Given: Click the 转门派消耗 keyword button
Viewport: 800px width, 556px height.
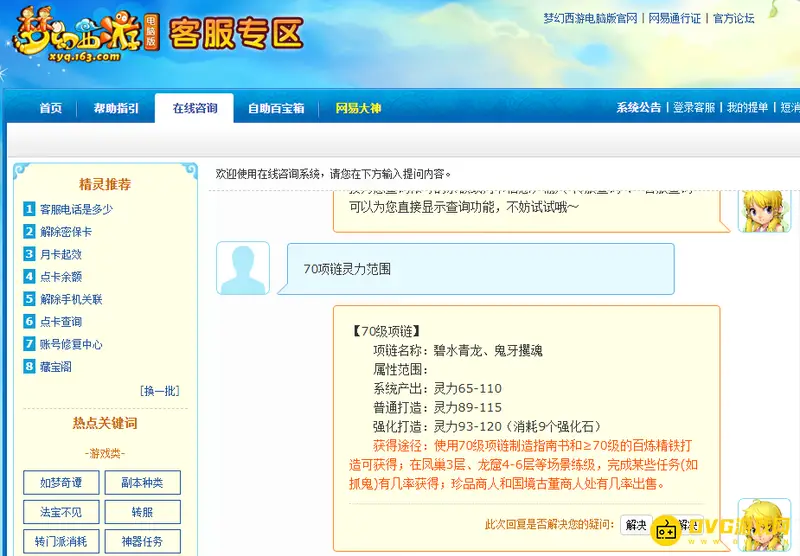Looking at the screenshot, I should (61, 541).
